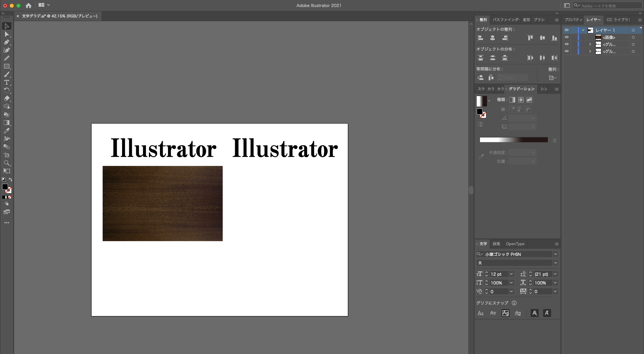Choose freeform gradient type icon
The image size is (644, 354).
click(529, 100)
